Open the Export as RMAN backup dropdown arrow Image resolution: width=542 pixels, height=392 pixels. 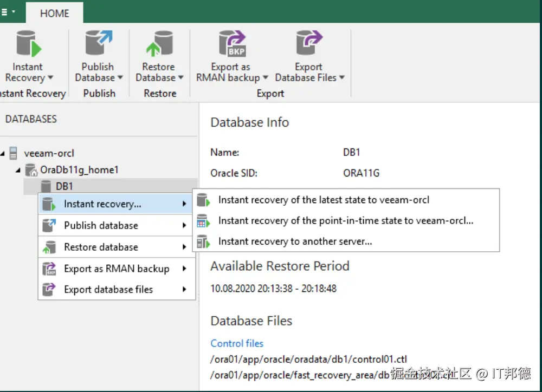pos(266,78)
